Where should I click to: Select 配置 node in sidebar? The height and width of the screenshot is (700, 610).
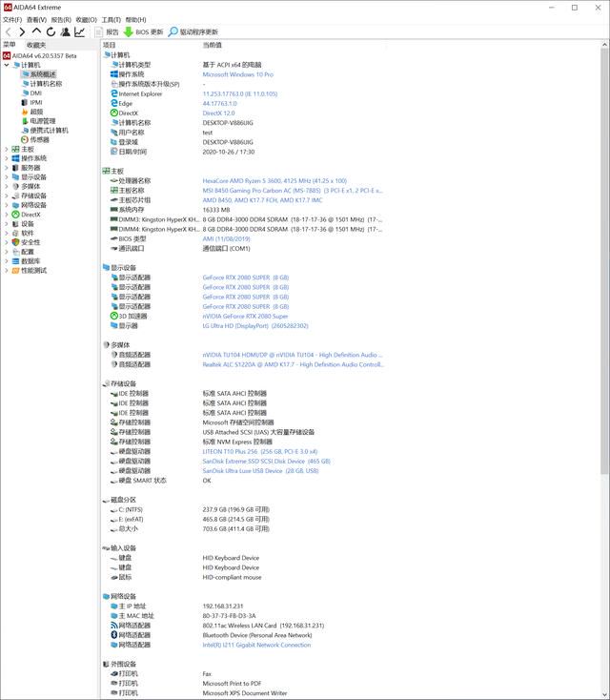[x=23, y=252]
